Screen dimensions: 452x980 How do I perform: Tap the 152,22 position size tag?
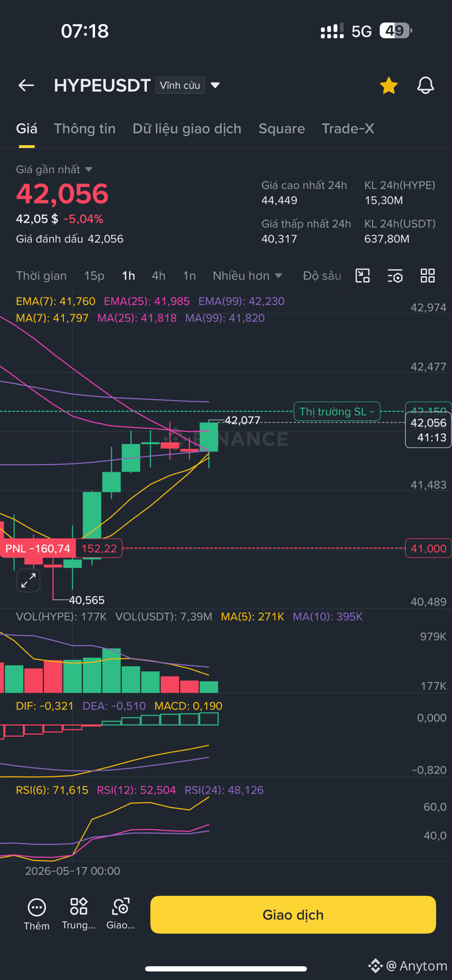[99, 548]
